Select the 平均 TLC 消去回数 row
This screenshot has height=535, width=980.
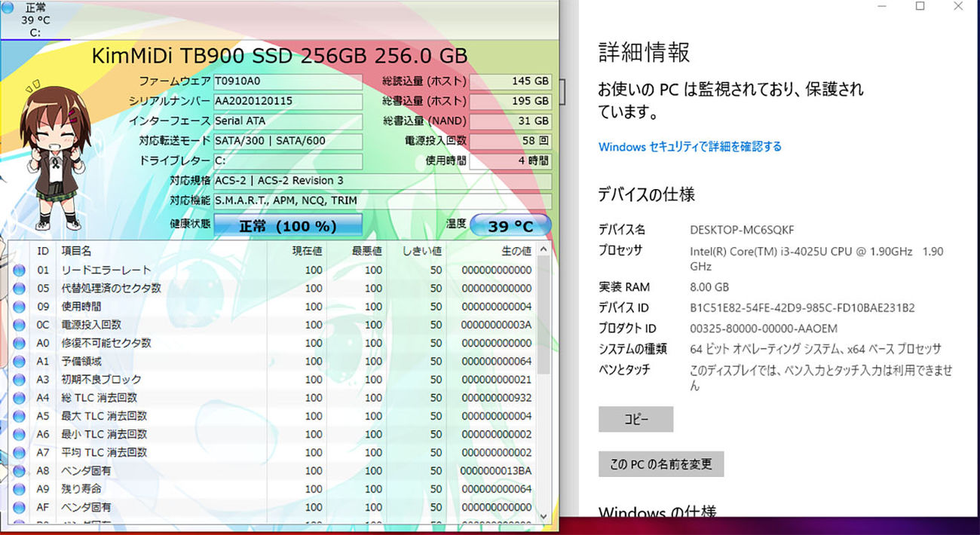point(273,452)
